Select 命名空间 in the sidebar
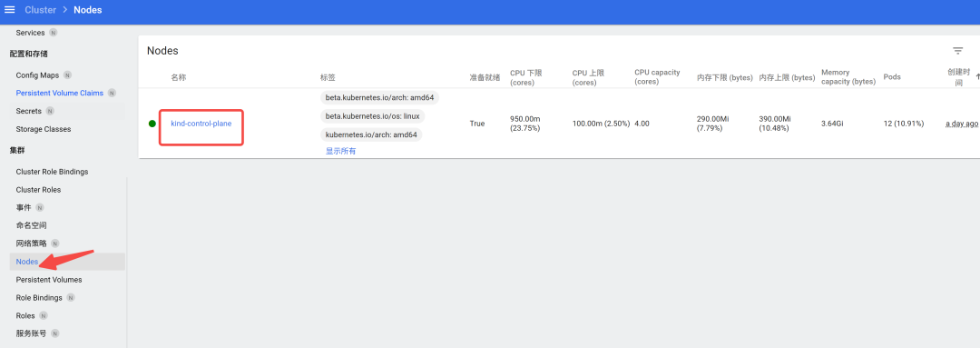Image resolution: width=980 pixels, height=348 pixels. [31, 225]
